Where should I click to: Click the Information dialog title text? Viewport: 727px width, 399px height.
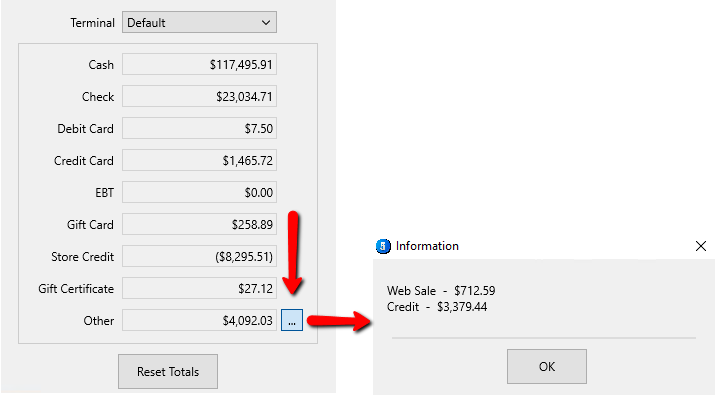[427, 246]
